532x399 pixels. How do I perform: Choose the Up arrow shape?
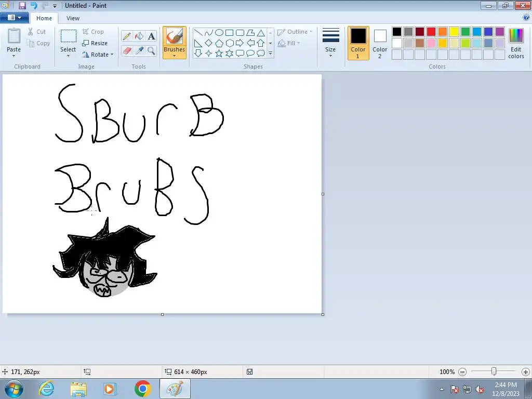(x=261, y=43)
